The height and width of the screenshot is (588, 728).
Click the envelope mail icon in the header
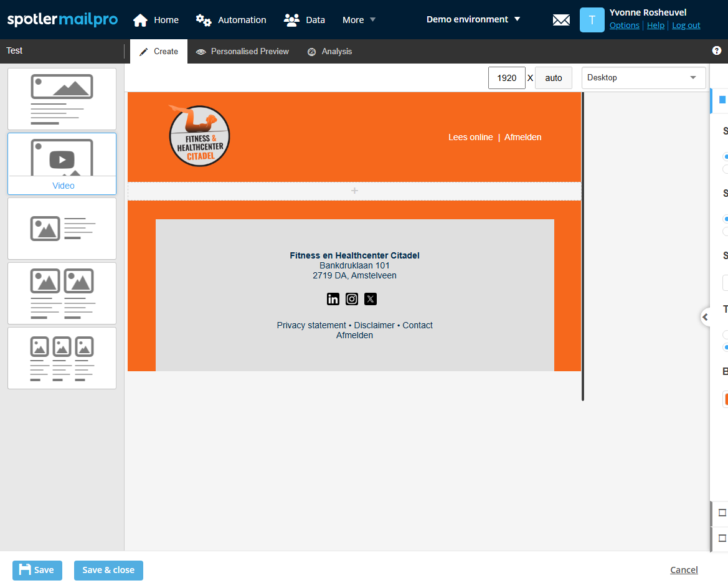561,20
